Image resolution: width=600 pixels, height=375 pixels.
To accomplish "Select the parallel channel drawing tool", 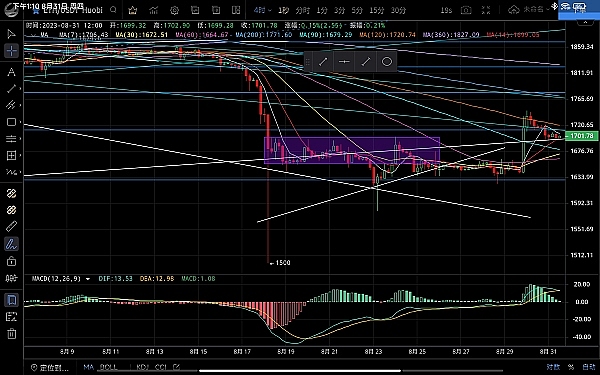I will coord(11,105).
